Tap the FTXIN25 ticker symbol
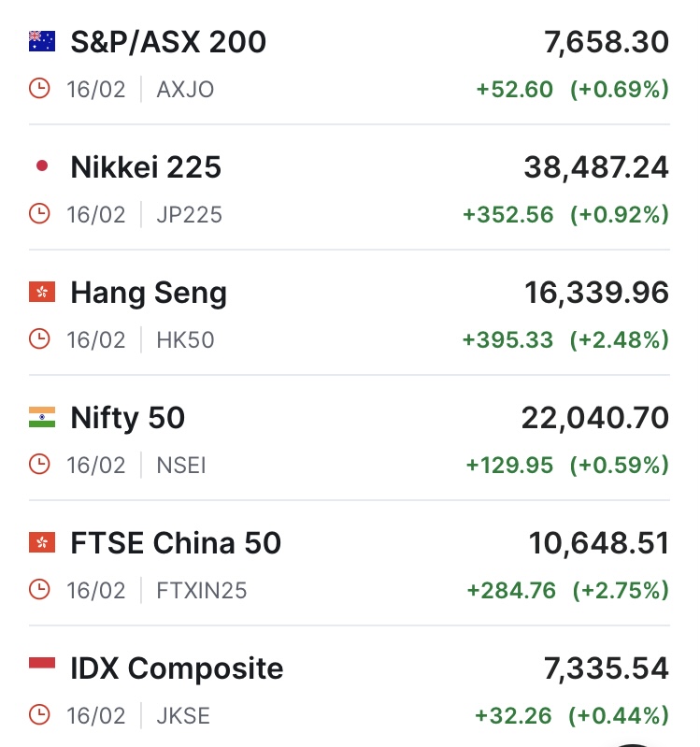Screen dimensions: 700x747 click(x=202, y=591)
